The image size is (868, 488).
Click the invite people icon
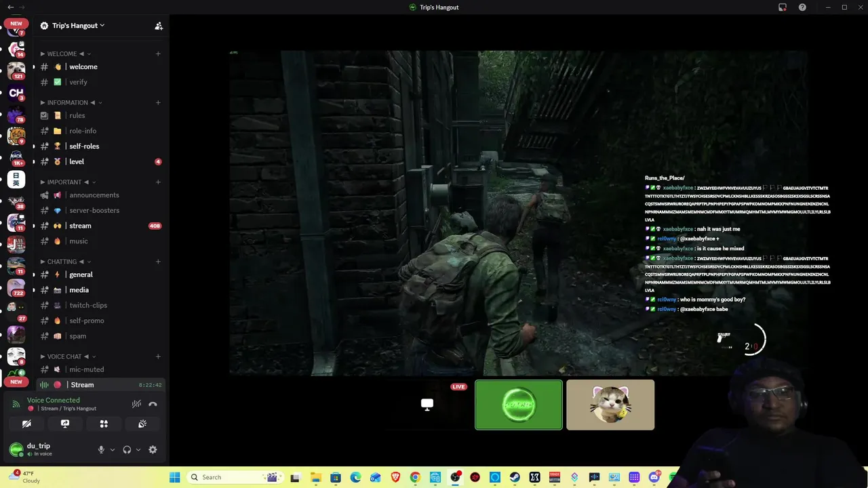point(159,26)
